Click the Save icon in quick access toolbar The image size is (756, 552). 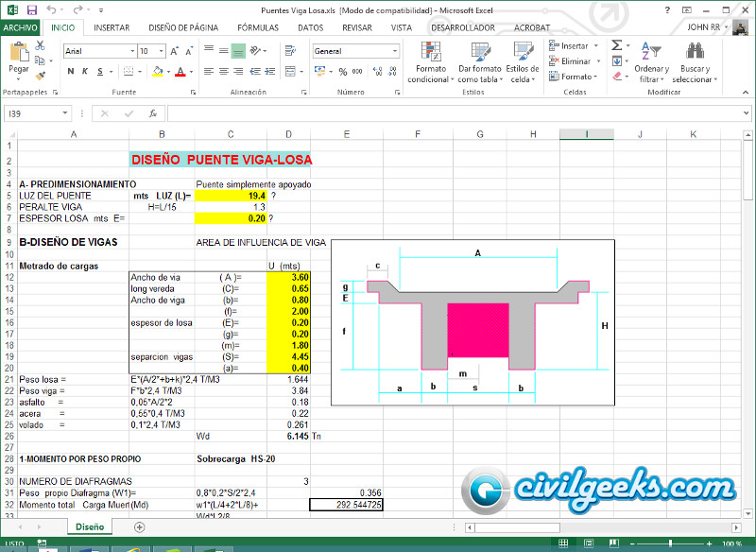coord(31,9)
